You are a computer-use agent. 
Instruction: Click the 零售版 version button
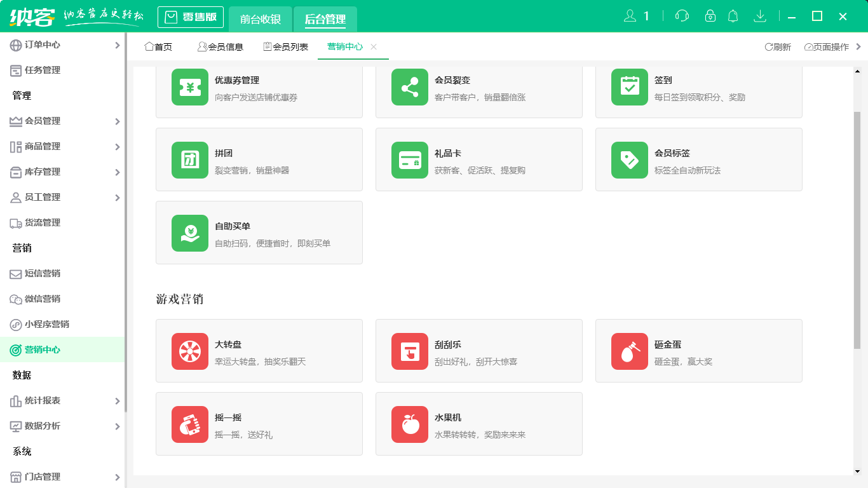pos(191,17)
